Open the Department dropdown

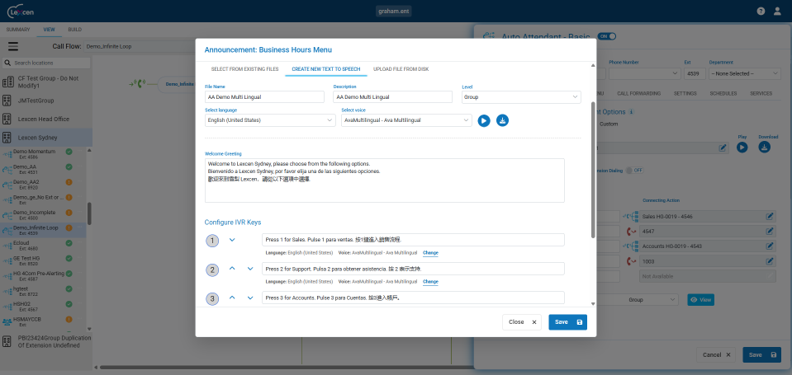(745, 74)
